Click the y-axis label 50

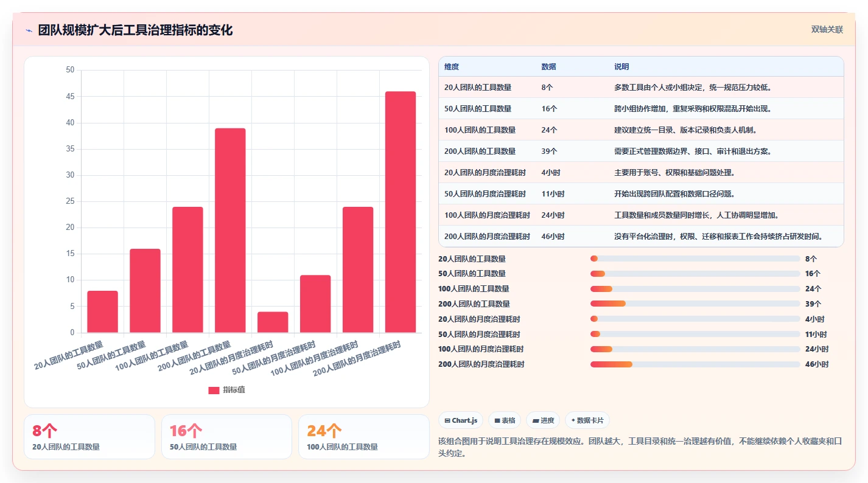coord(70,70)
